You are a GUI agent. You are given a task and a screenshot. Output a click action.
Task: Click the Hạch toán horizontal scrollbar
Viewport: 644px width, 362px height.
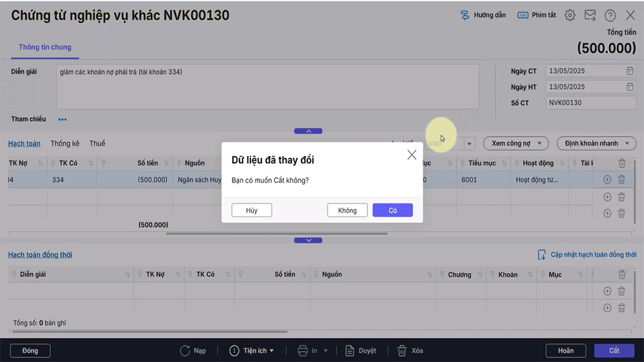(x=276, y=233)
